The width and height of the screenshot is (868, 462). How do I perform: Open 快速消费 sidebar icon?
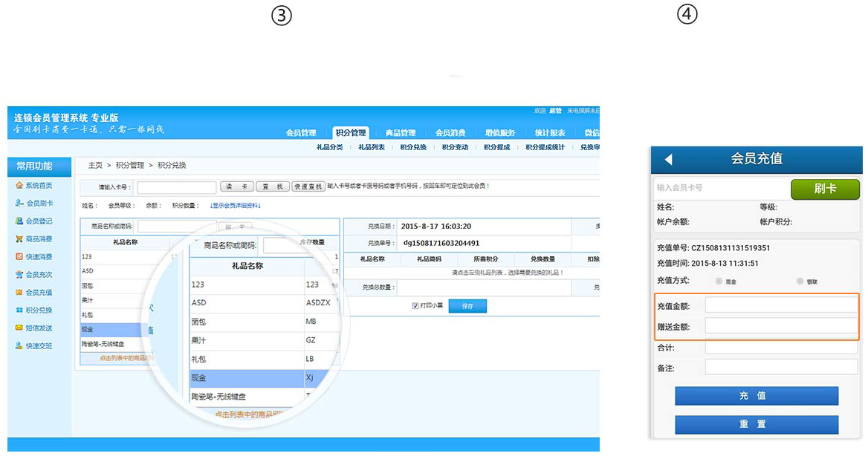point(19,256)
